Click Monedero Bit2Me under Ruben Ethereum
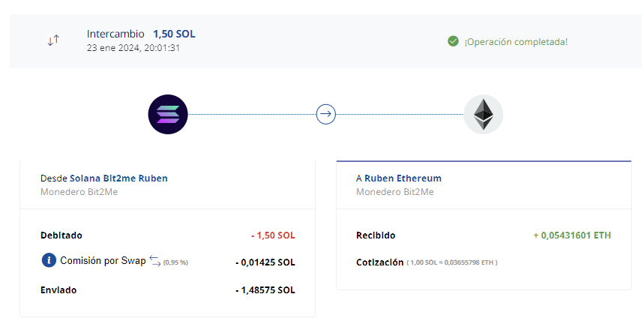This screenshot has height=321, width=644. (x=394, y=191)
